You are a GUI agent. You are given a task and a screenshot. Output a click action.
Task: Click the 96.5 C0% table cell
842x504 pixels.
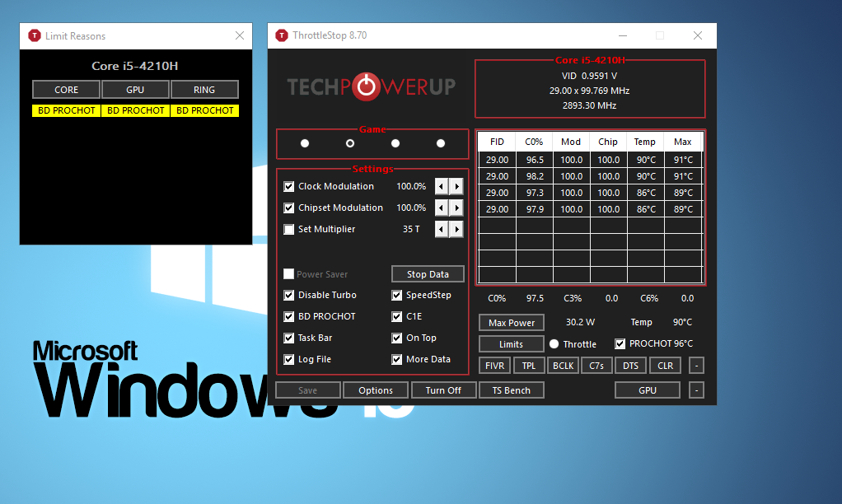[x=535, y=160]
